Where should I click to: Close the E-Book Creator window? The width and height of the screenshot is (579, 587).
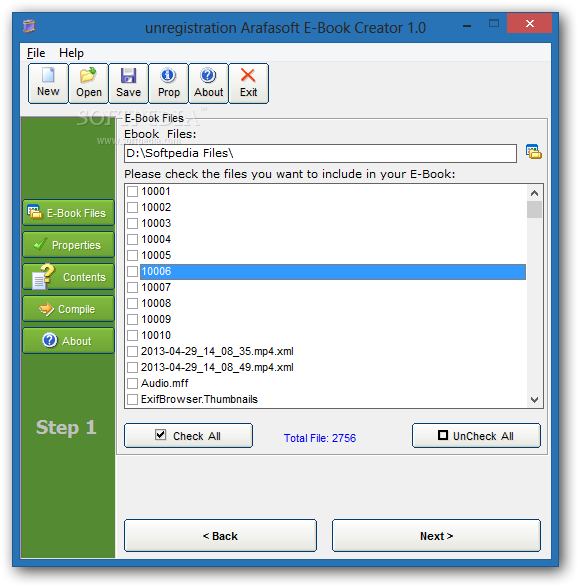click(x=529, y=24)
